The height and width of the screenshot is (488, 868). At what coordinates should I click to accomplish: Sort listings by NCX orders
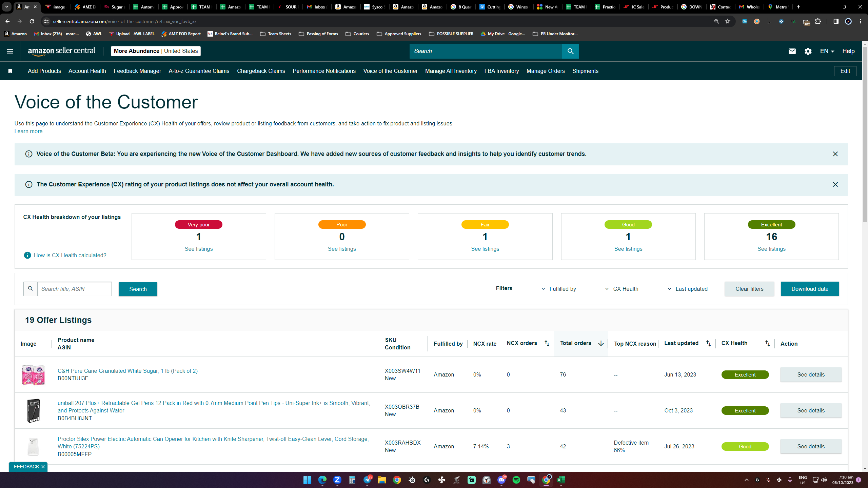pyautogui.click(x=547, y=343)
